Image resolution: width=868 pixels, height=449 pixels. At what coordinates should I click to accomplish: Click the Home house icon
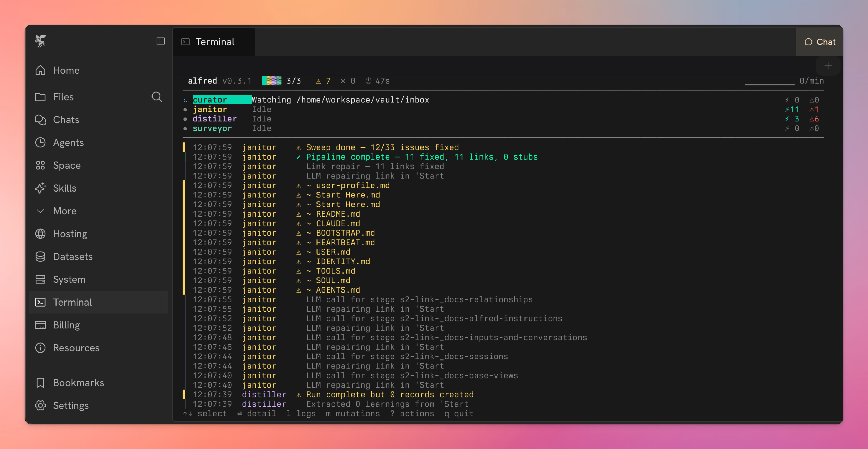pos(41,70)
